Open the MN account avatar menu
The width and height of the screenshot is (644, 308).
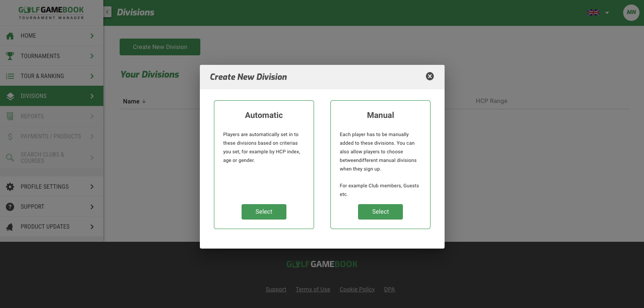631,12
